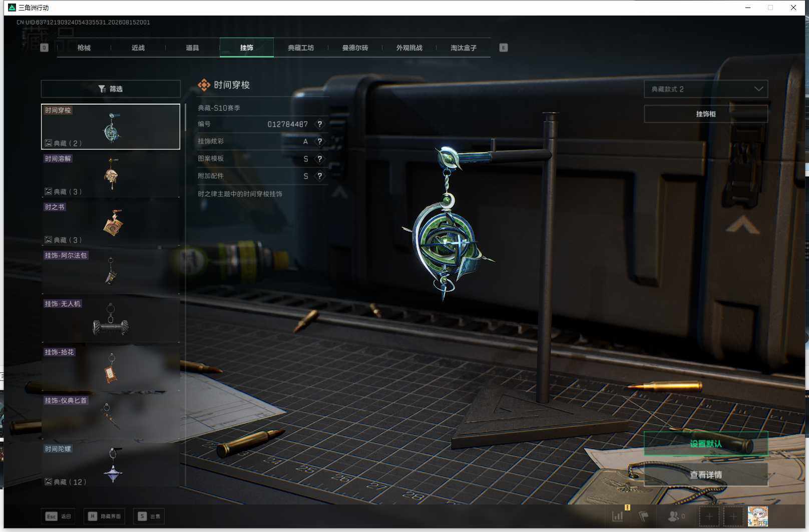Click the Q previous-tab key icon
This screenshot has width=809, height=532.
pyautogui.click(x=44, y=48)
